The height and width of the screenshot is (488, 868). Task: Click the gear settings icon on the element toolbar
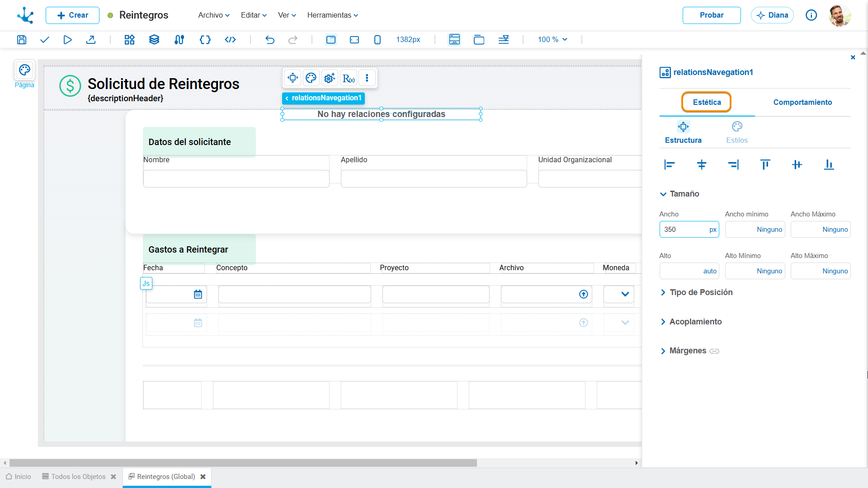330,78
